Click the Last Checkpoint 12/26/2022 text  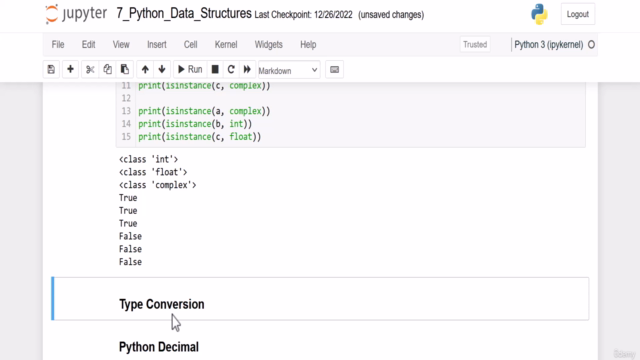pyautogui.click(x=303, y=15)
